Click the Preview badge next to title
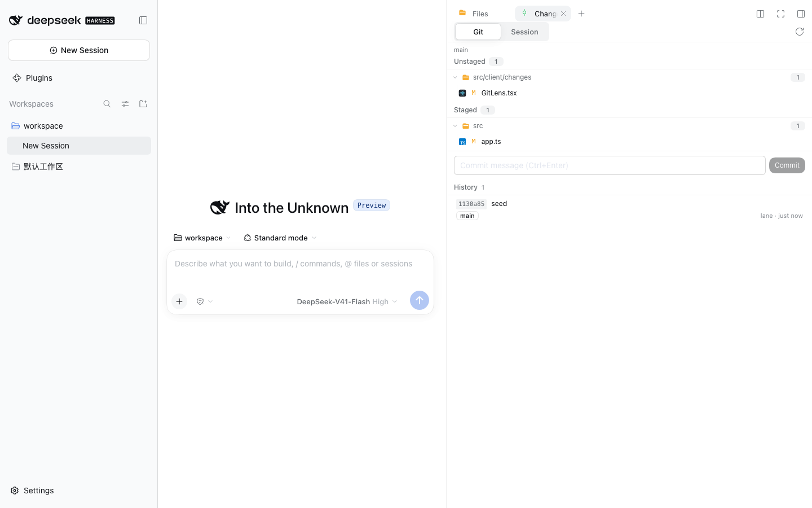The image size is (812, 508). click(372, 205)
